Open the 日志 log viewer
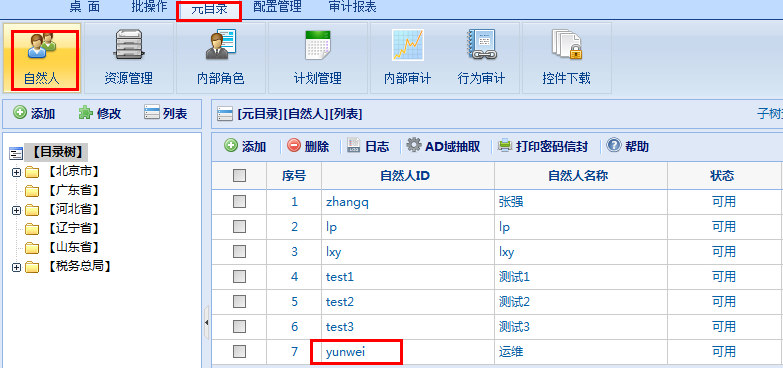This screenshot has width=783, height=368. [368, 146]
